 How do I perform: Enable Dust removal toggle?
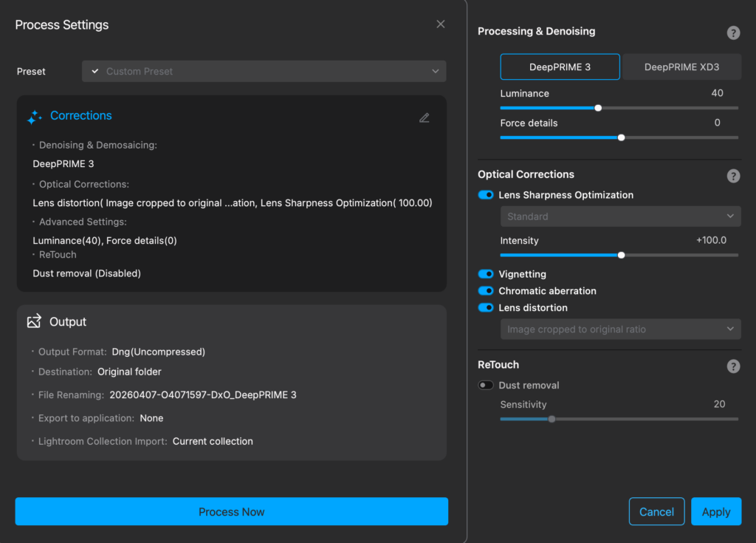point(486,385)
